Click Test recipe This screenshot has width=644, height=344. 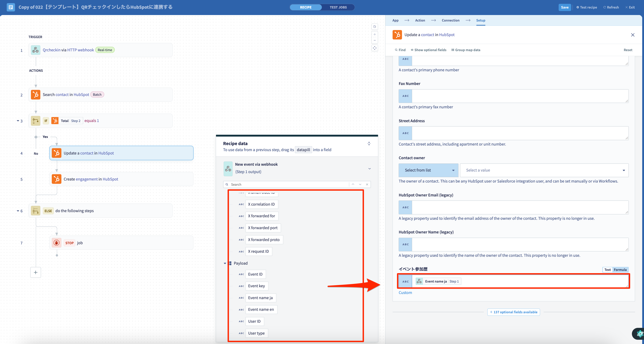point(586,7)
